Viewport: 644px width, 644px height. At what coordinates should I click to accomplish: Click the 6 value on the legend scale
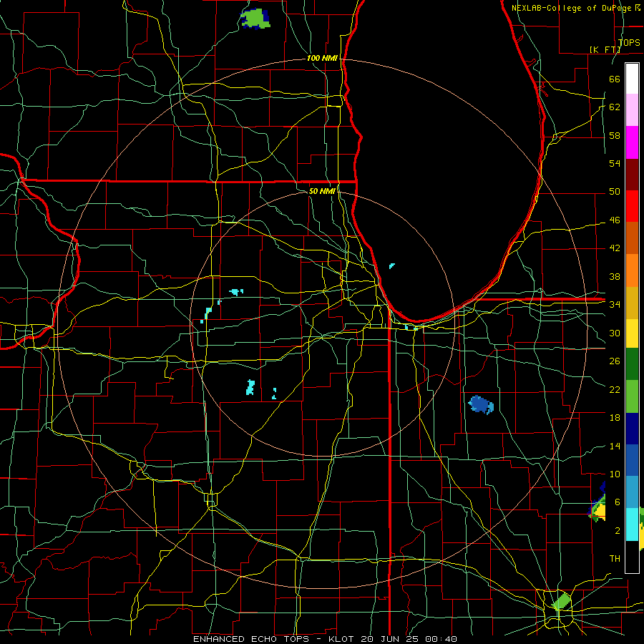(x=617, y=502)
